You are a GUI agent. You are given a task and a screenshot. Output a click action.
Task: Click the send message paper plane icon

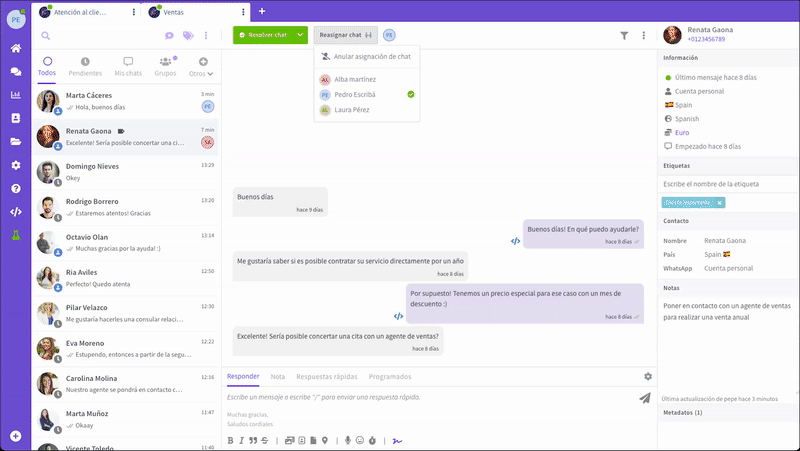[644, 397]
